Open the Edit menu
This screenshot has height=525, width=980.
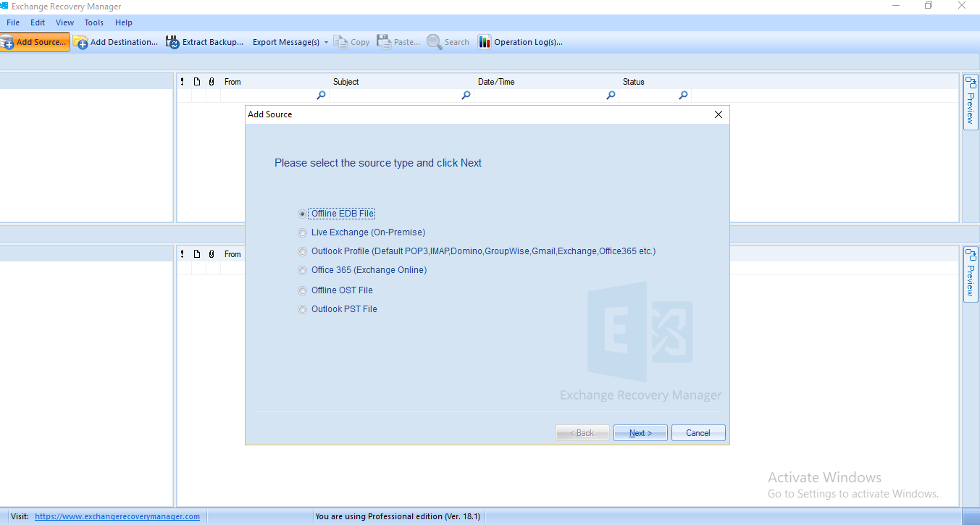coord(38,22)
